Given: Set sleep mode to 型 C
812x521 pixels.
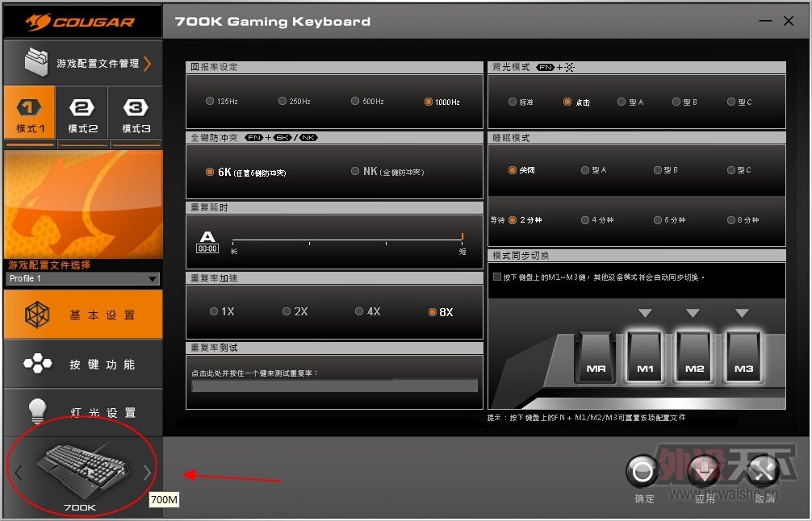Looking at the screenshot, I should [x=739, y=169].
